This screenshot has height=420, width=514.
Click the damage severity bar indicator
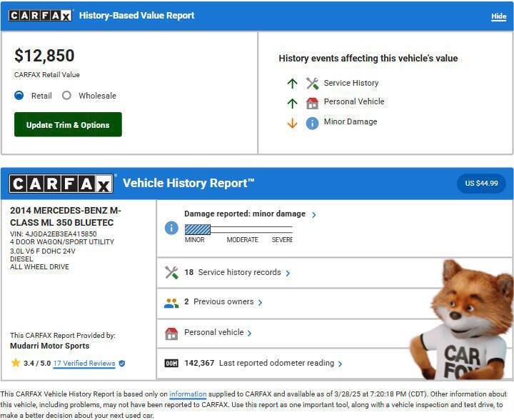[x=238, y=229]
